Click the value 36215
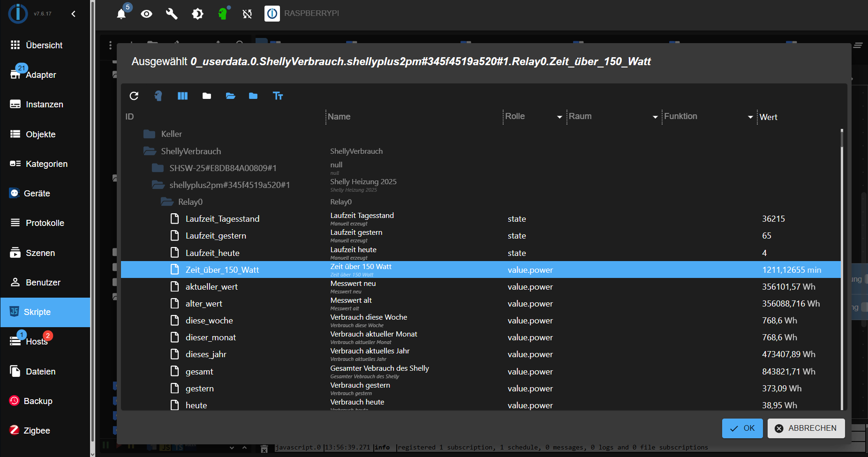 [773, 219]
